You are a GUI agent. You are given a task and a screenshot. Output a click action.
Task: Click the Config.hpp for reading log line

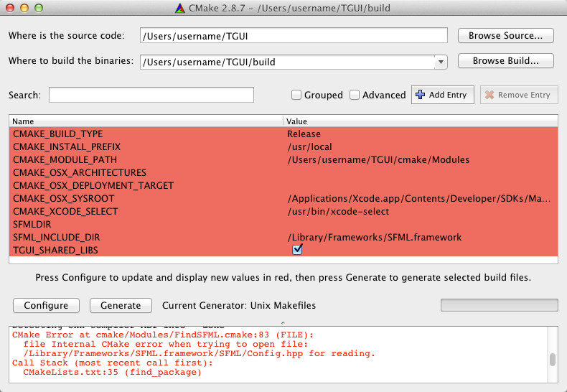coord(200,353)
